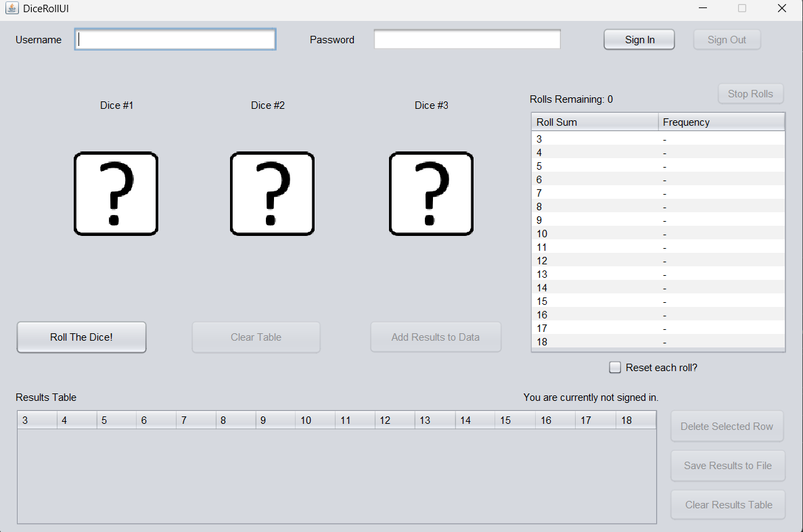Select the Frequency column header
Image resolution: width=803 pixels, height=532 pixels.
(721, 122)
